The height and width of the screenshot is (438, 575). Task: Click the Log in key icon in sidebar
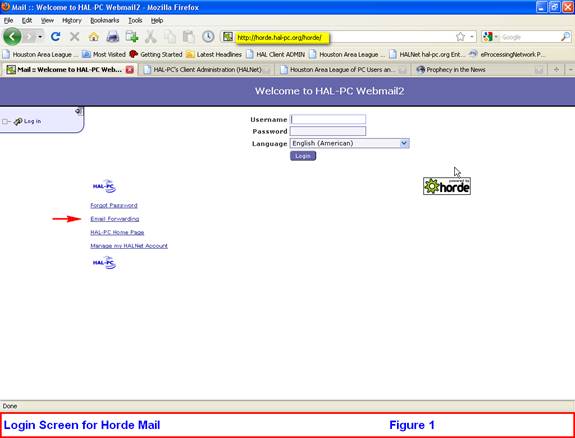pyautogui.click(x=18, y=121)
